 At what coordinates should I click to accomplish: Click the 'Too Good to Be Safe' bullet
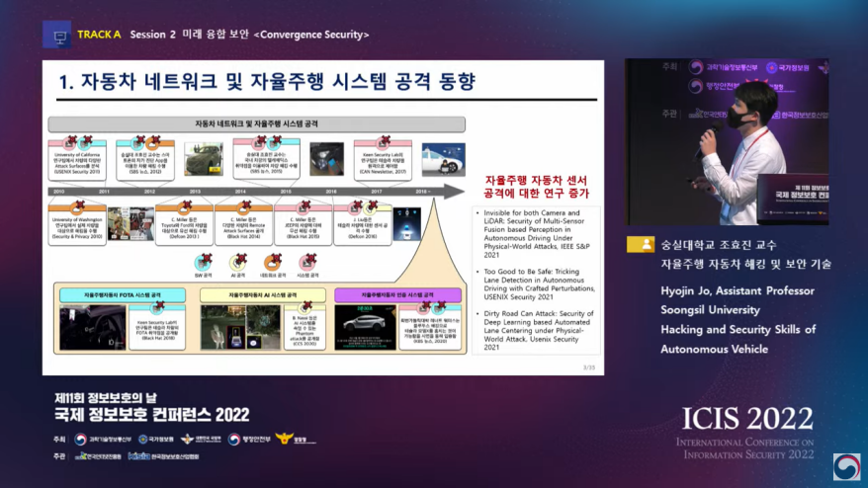[537, 284]
